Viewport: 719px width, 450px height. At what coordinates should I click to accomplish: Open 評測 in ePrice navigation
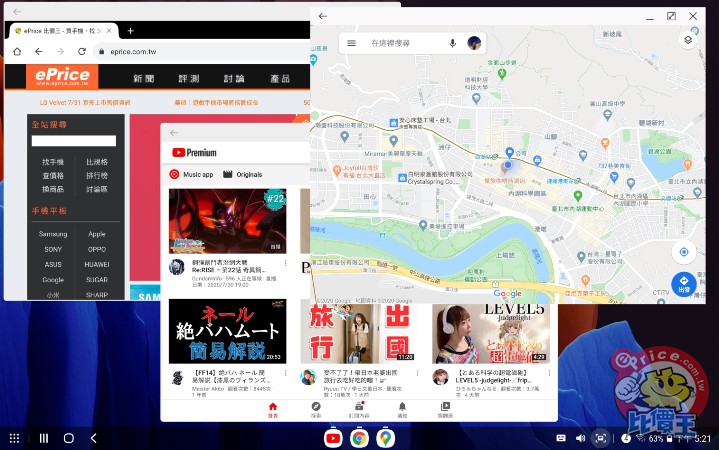(188, 78)
